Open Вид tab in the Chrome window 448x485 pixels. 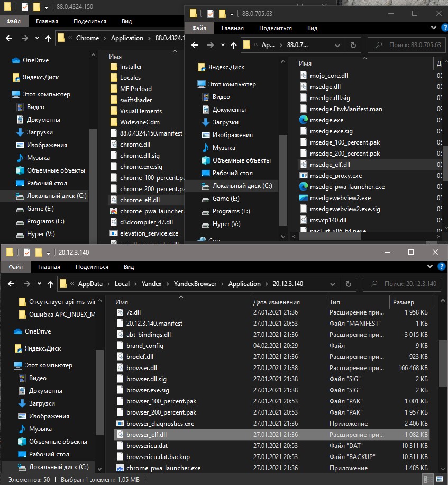[126, 21]
